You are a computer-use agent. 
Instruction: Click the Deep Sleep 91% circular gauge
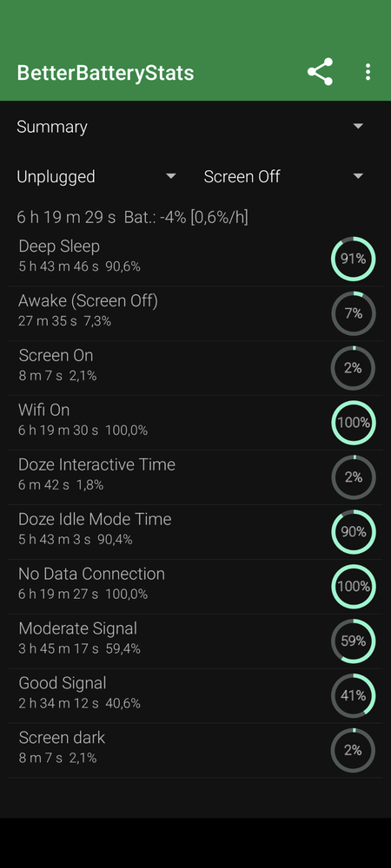tap(354, 259)
